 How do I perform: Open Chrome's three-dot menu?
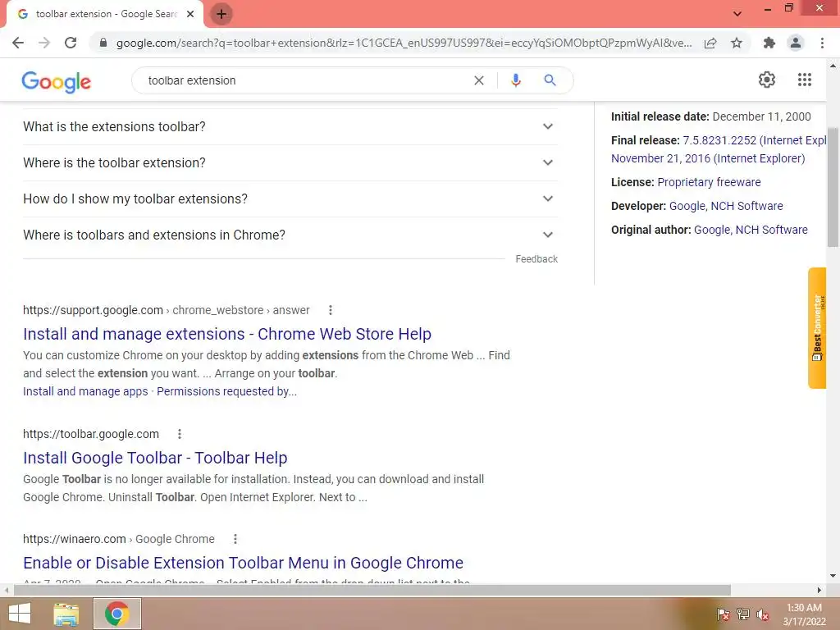click(822, 43)
